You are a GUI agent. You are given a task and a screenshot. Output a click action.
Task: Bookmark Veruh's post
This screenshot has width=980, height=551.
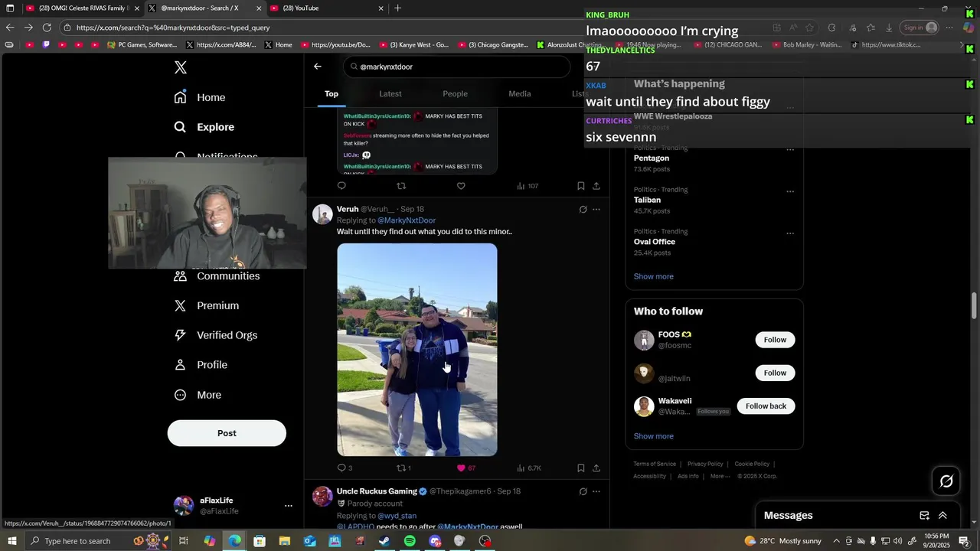[x=581, y=468]
